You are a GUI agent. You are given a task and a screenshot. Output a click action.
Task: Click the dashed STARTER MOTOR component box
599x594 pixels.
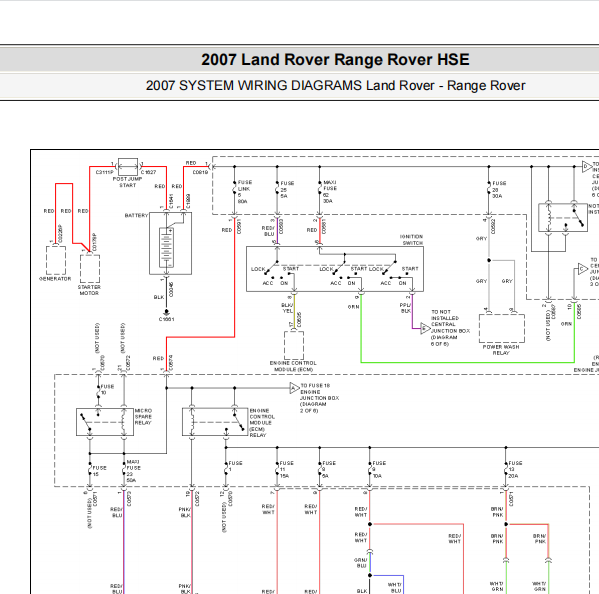(90, 269)
